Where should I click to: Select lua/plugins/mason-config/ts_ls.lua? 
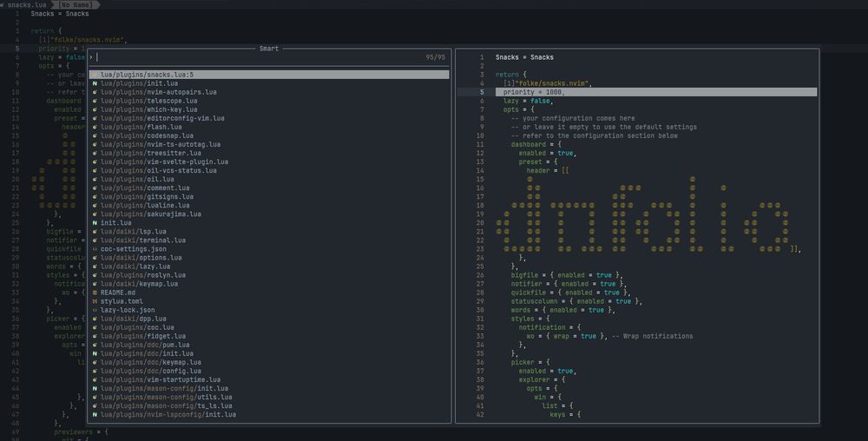point(166,406)
